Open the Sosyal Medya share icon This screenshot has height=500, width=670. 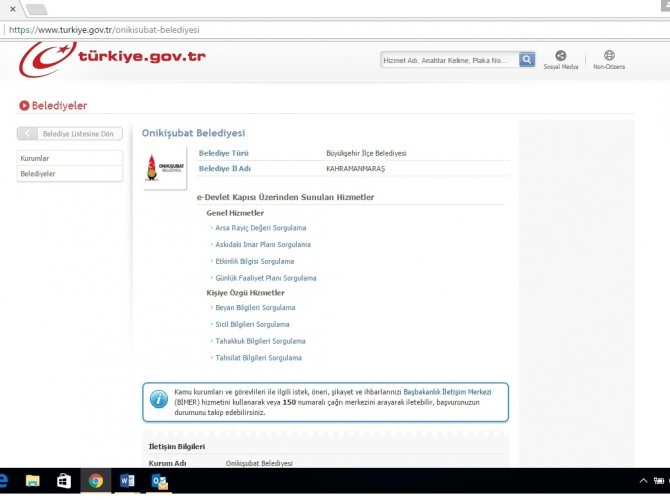click(x=560, y=57)
